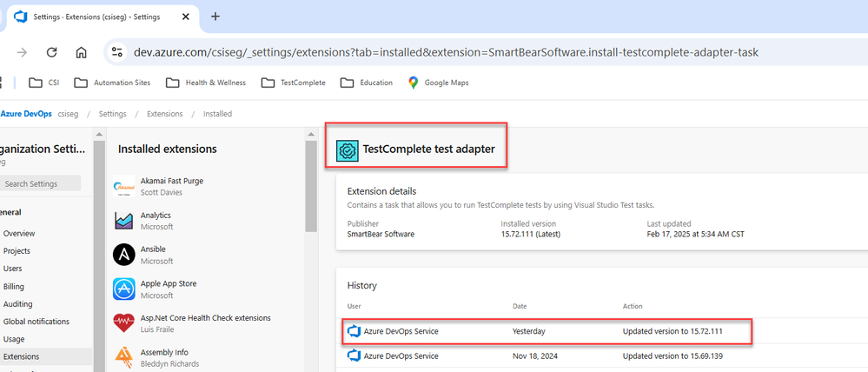Open site information icon in address bar
The width and height of the screenshot is (868, 372).
click(x=116, y=53)
